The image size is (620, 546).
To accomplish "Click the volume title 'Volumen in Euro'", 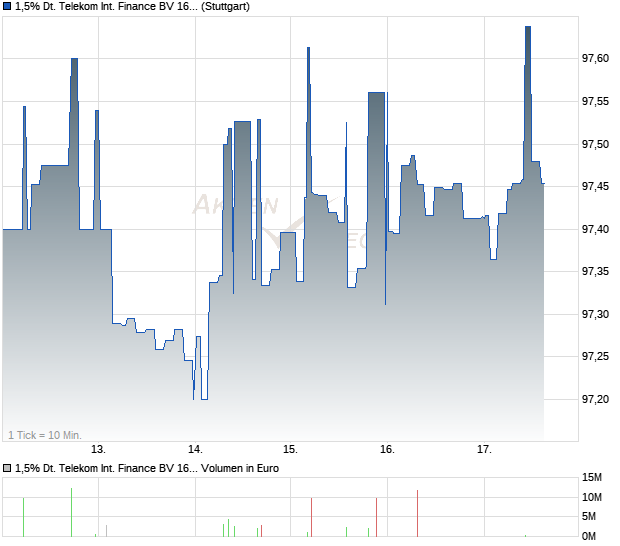I will (x=240, y=469).
